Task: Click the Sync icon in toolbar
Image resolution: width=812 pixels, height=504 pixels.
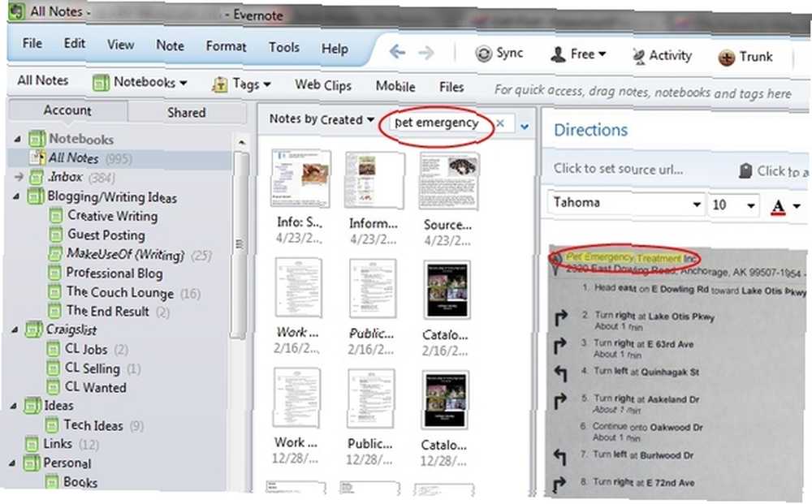Action: point(484,54)
